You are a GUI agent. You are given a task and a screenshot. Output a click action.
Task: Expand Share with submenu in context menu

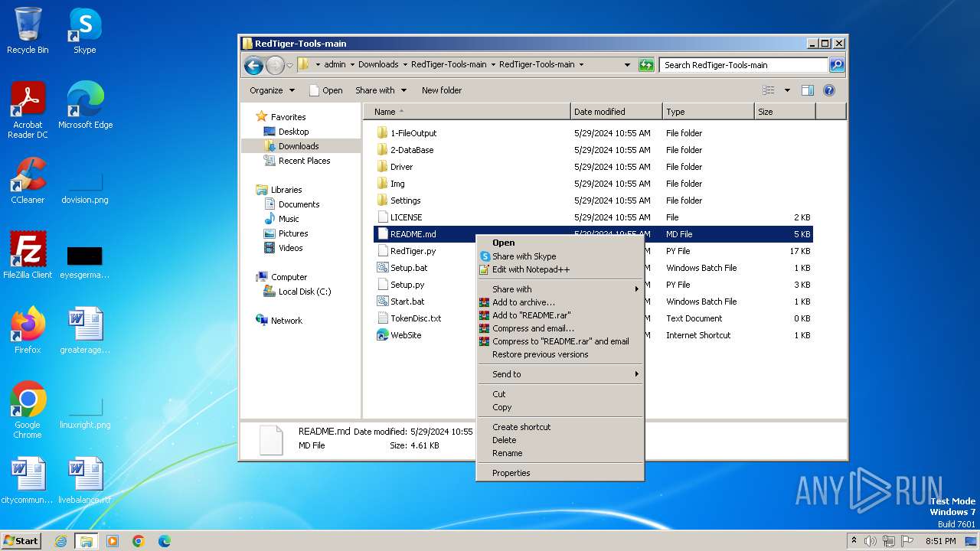point(559,289)
